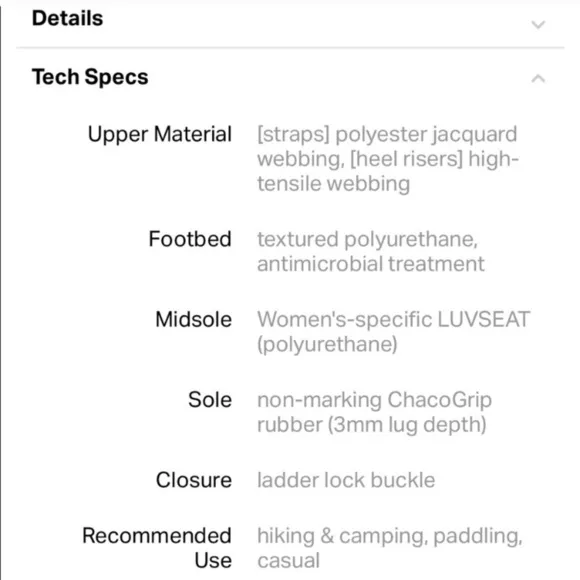Viewport: 580px width, 580px height.
Task: Click the ladder lock buckle value
Action: click(x=346, y=480)
